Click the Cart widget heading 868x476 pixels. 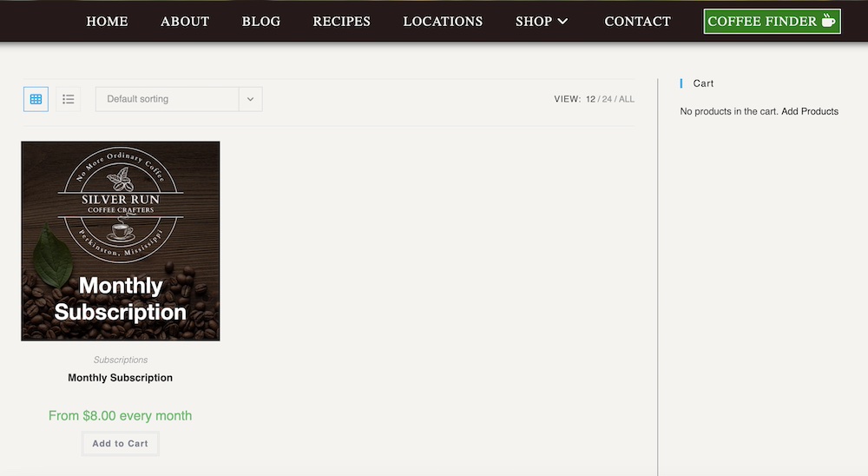703,83
